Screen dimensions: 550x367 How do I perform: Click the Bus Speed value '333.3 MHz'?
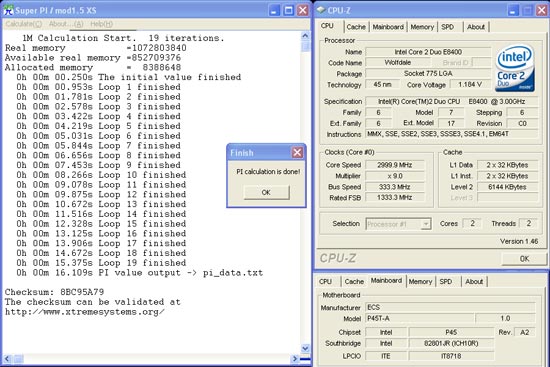click(x=395, y=187)
